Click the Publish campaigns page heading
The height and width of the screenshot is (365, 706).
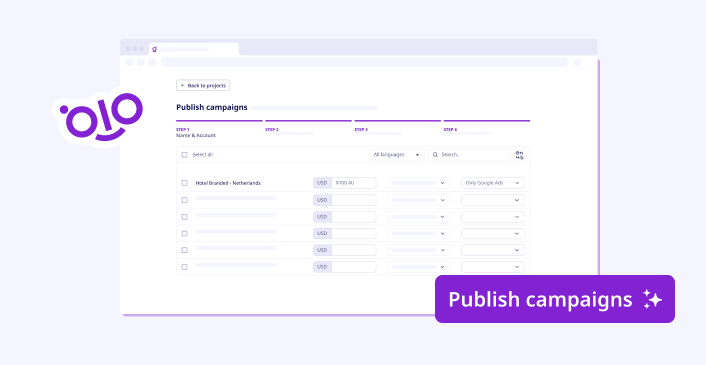212,108
